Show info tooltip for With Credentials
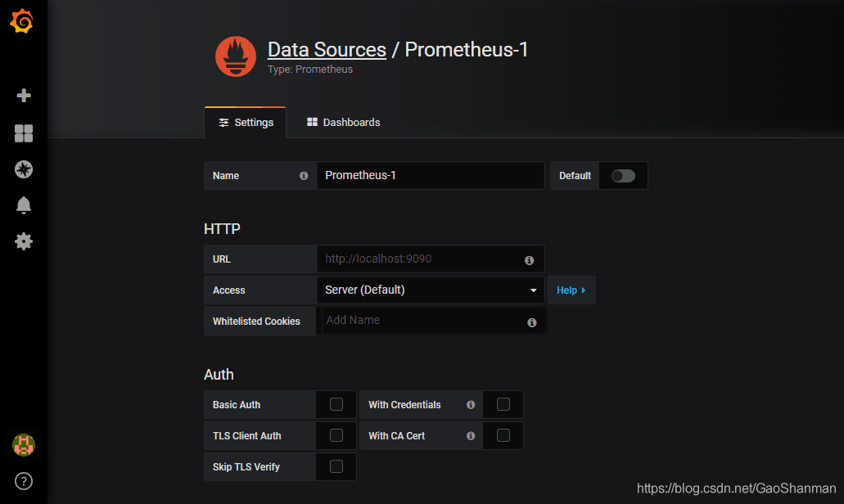This screenshot has width=844, height=504. (x=471, y=405)
